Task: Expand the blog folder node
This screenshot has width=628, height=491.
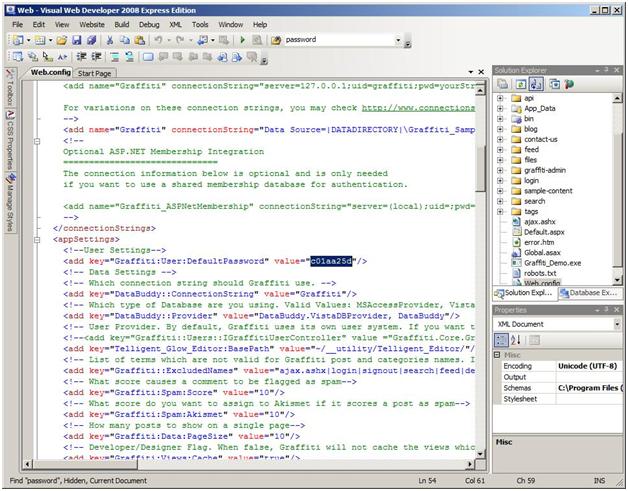Action: 500,129
